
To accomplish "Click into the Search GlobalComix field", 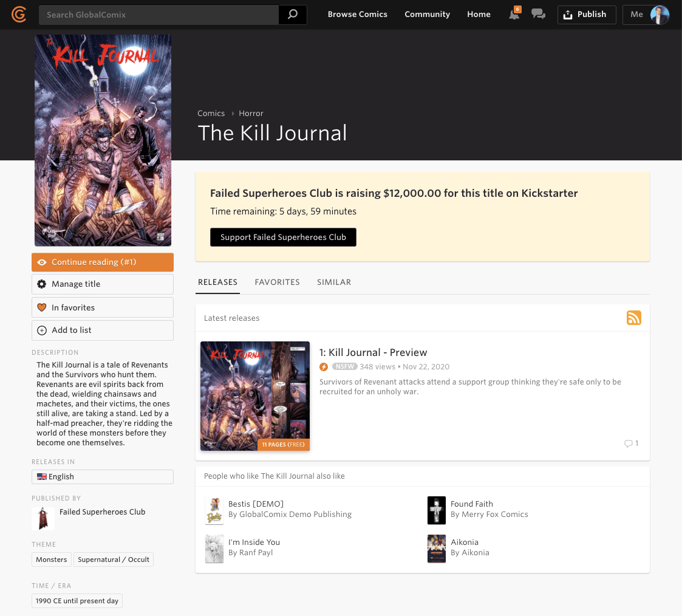I will [x=158, y=15].
